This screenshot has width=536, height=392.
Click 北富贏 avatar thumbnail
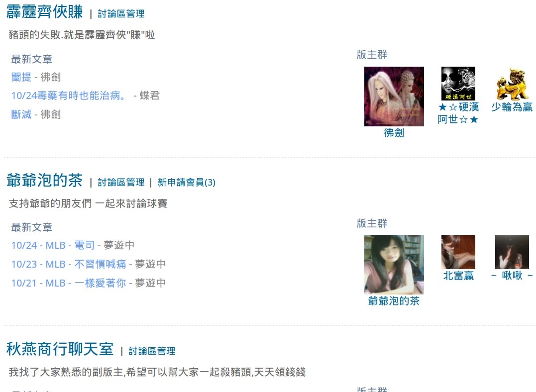(x=458, y=252)
